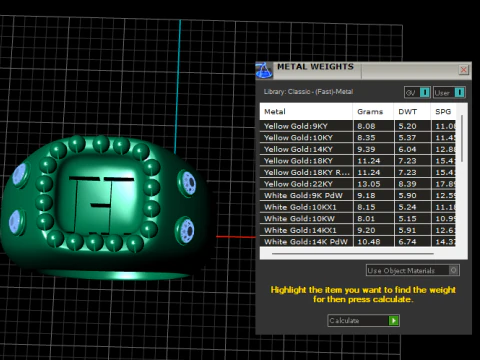Click the vertical scrollbar of metal list
The width and height of the screenshot is (480, 360).
coord(462,139)
